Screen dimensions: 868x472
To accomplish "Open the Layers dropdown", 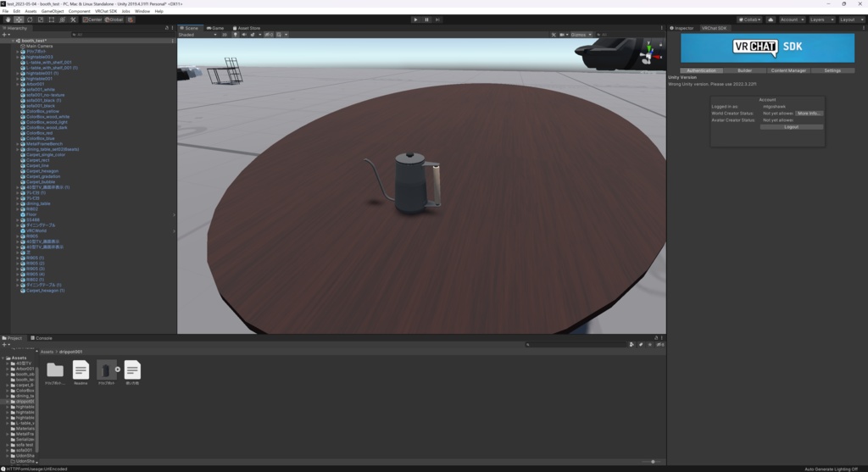I will 821,19.
